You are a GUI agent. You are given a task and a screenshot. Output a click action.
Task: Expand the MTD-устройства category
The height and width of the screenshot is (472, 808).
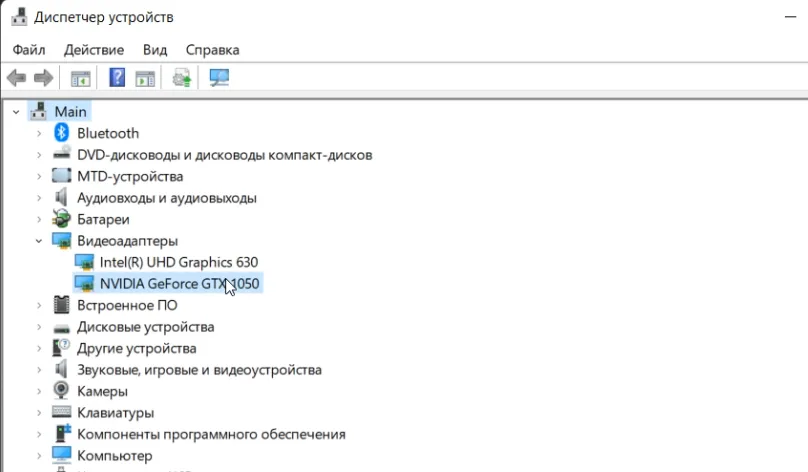(39, 176)
